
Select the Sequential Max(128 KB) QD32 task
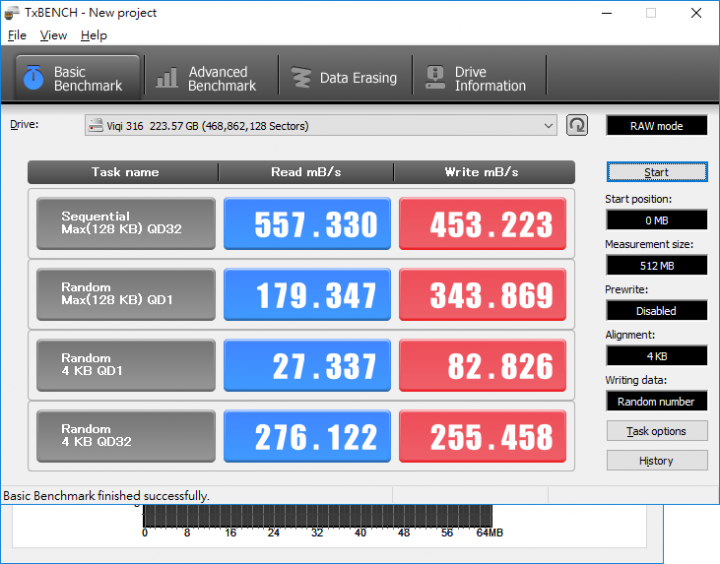point(126,224)
